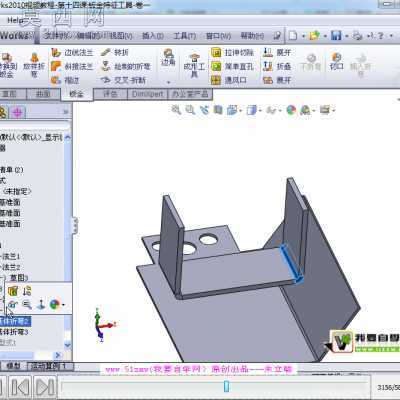Click the 插入折弯 (Insert Bends) tool
This screenshot has height=400, width=400.
[360, 65]
